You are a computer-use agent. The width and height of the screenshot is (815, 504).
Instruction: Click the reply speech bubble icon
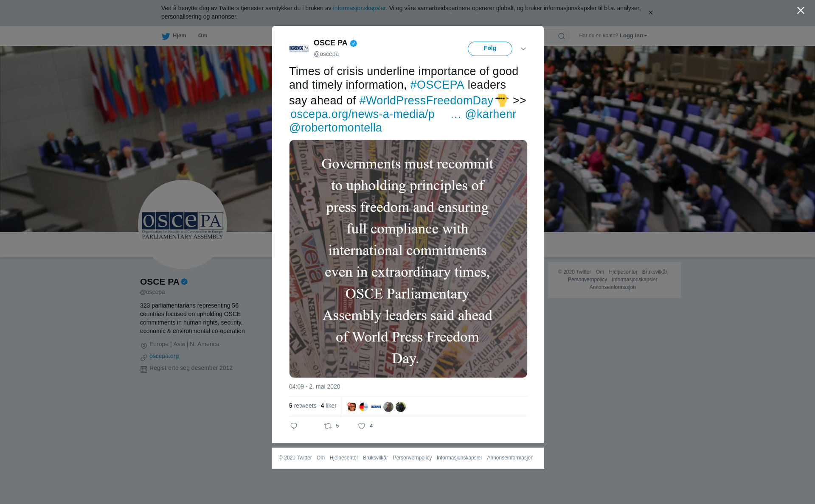[294, 426]
